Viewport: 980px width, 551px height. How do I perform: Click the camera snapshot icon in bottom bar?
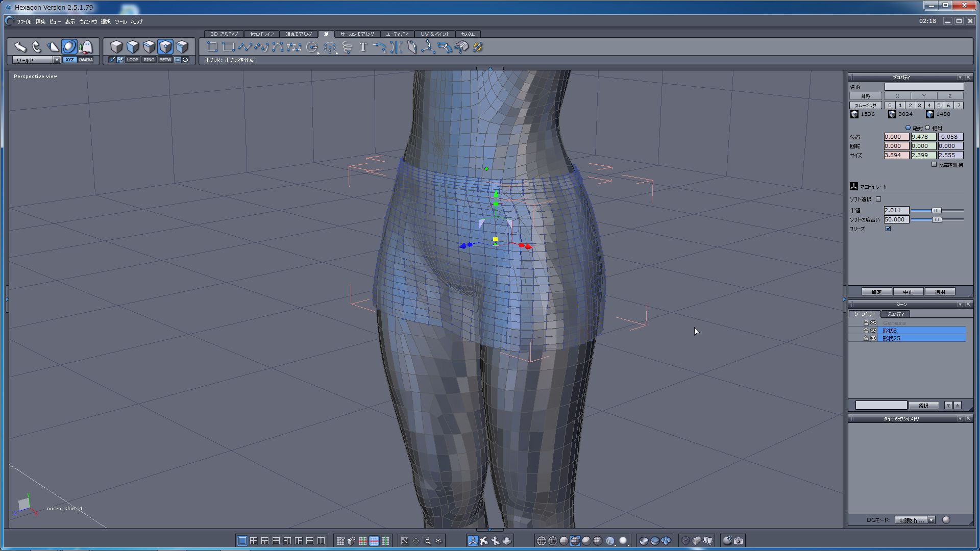pyautogui.click(x=739, y=541)
